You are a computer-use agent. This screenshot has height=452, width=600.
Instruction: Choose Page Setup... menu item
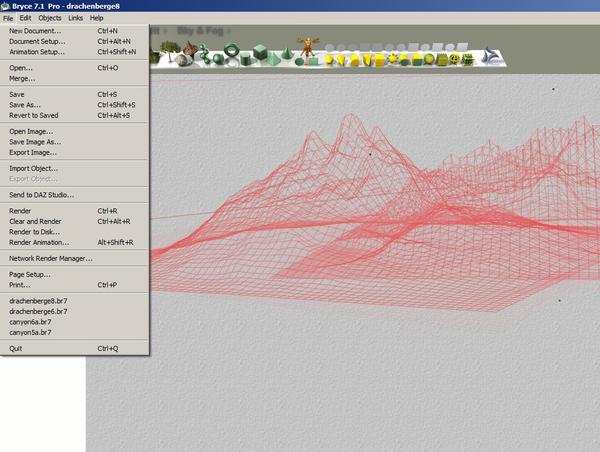point(74,274)
